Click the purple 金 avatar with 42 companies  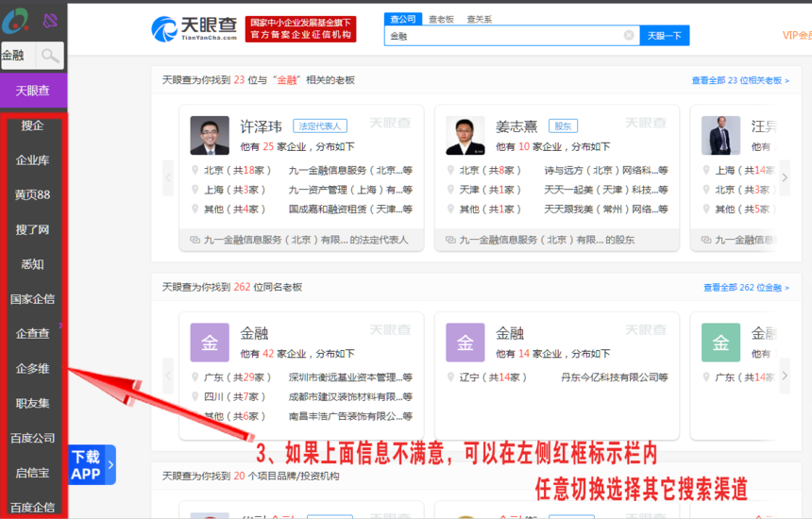[x=210, y=342]
